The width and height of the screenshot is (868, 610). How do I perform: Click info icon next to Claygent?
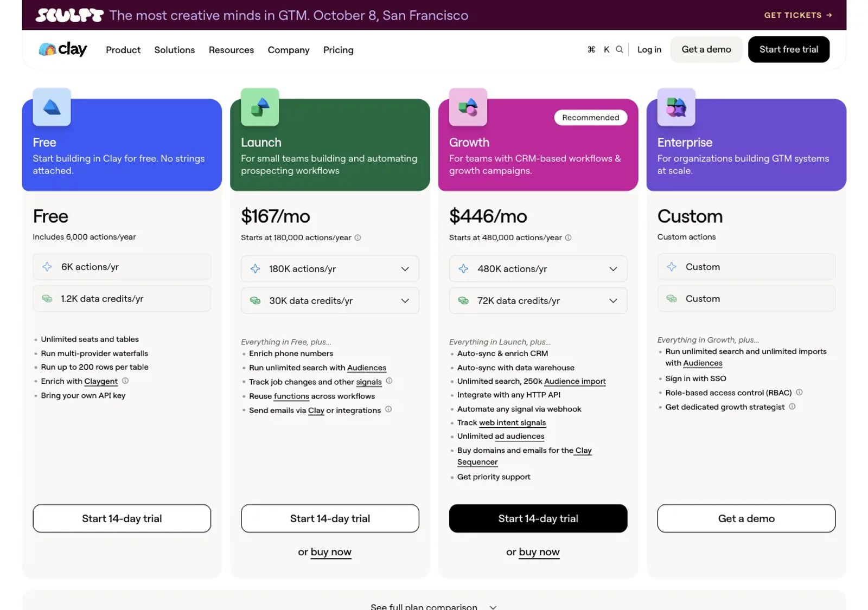[125, 381]
